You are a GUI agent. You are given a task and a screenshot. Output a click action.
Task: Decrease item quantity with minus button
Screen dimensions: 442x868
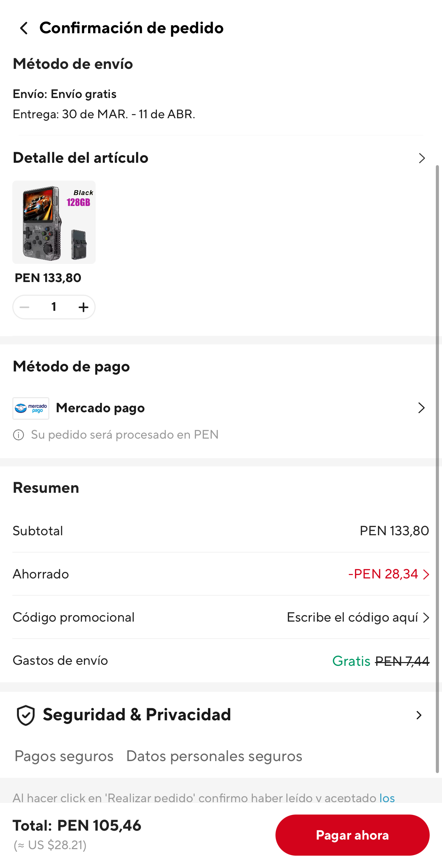point(25,307)
